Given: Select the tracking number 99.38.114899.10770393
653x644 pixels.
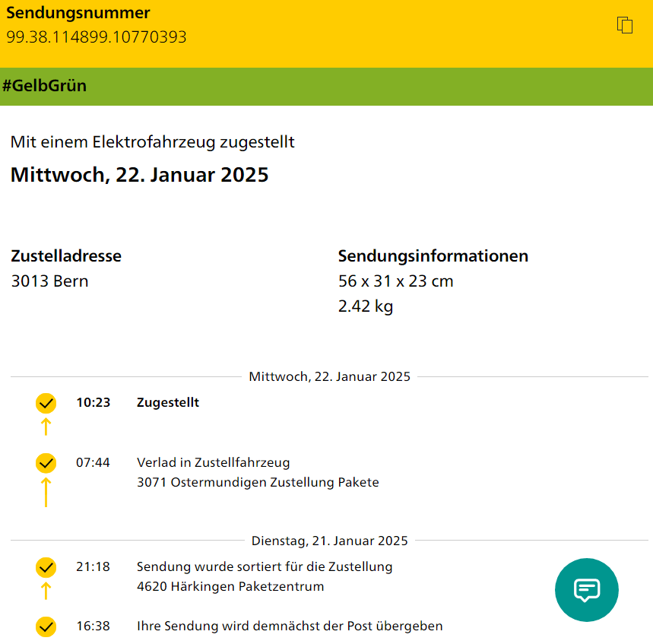Looking at the screenshot, I should coord(97,36).
